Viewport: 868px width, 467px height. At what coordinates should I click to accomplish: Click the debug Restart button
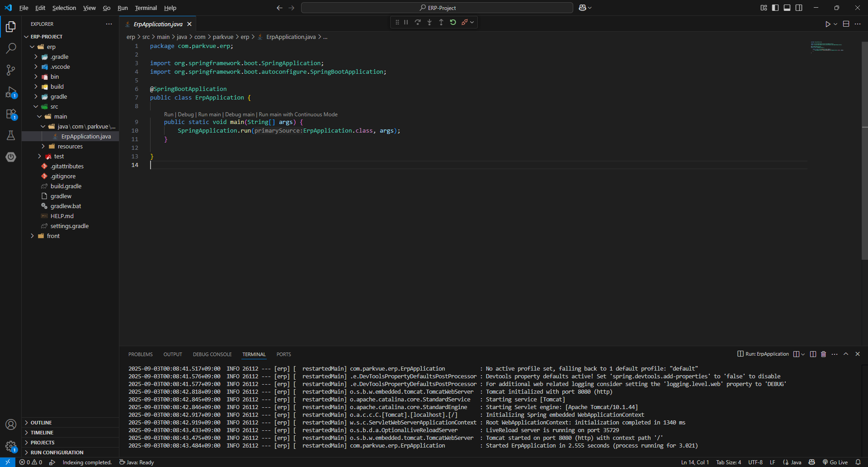tap(453, 22)
